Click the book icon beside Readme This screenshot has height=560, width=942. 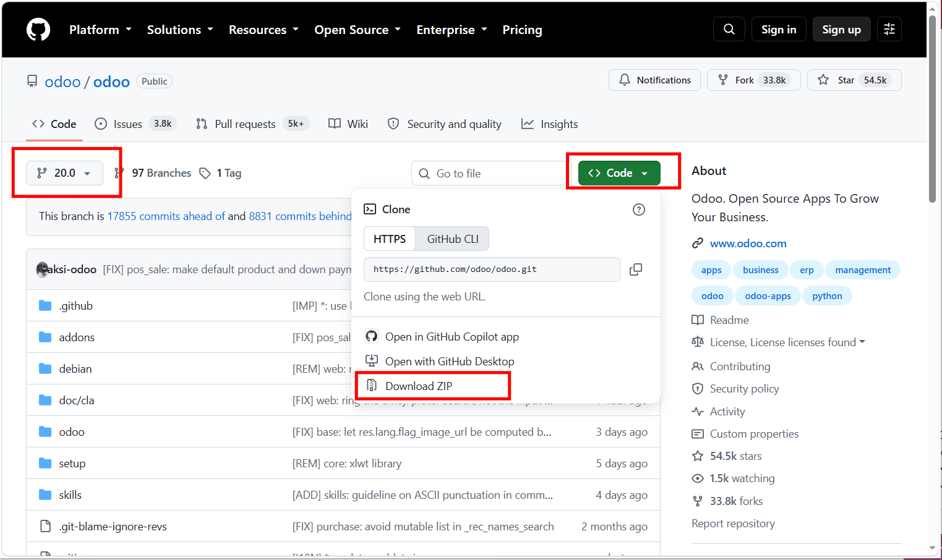point(698,320)
